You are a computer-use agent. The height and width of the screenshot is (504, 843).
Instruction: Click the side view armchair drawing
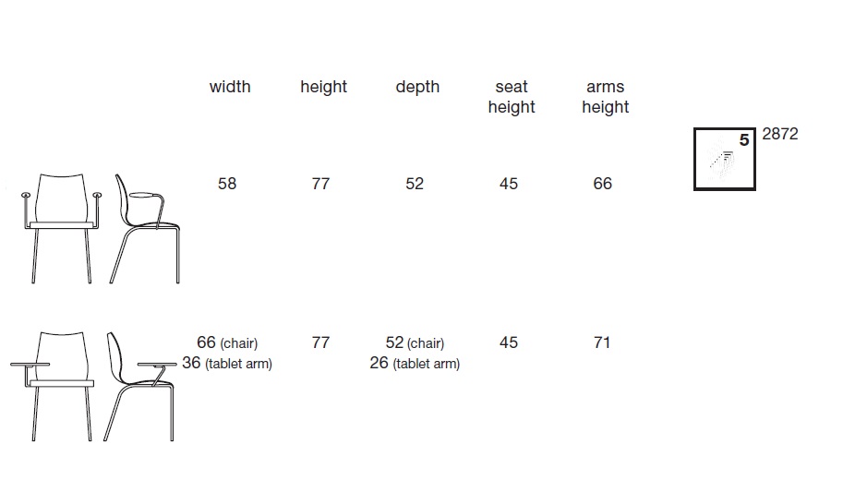click(x=145, y=228)
